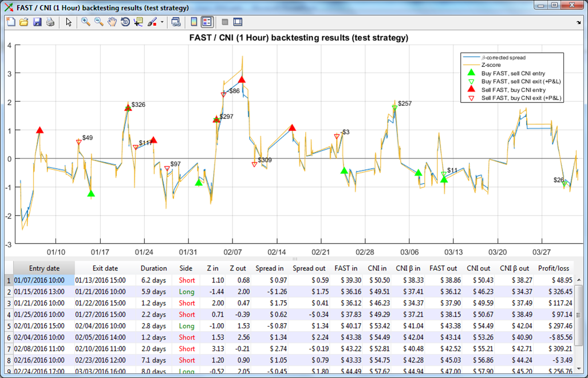
Task: Enable the Zoom Out tool
Action: 99,22
